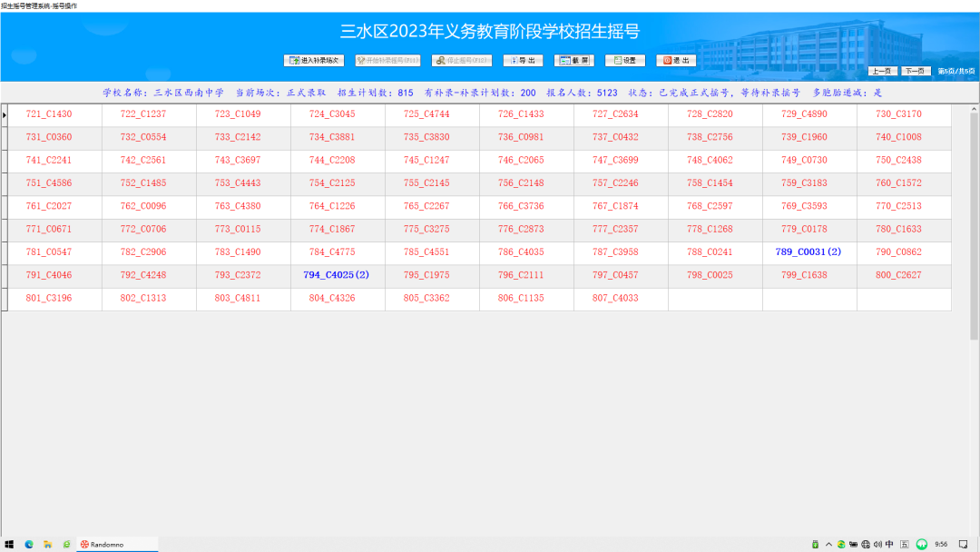980x552 pixels.
Task: Open the notification center icon
Action: [x=964, y=545]
